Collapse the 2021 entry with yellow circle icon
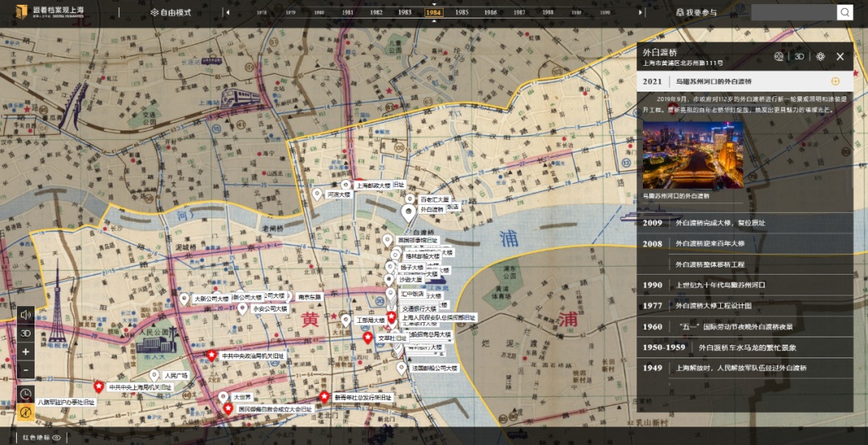The height and width of the screenshot is (445, 868). pyautogui.click(x=835, y=81)
